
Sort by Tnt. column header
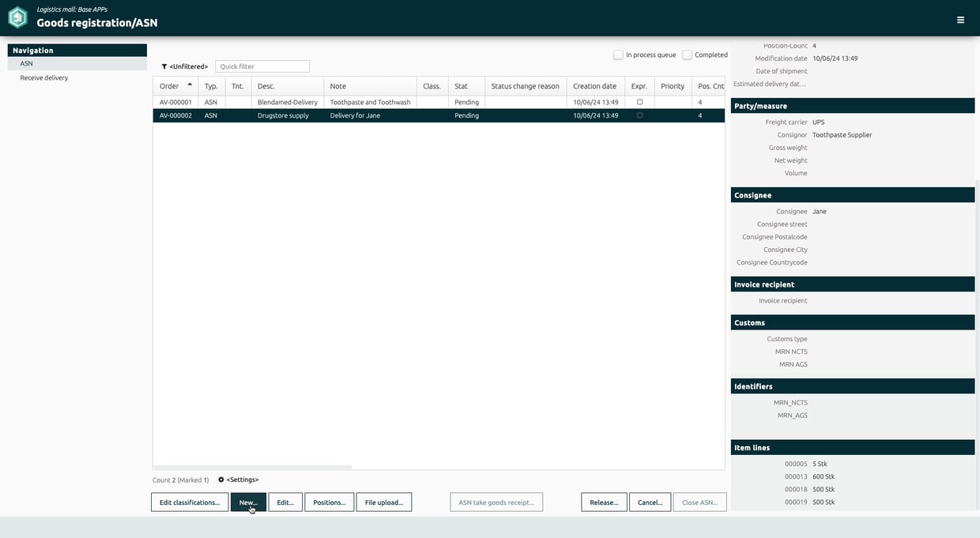(238, 86)
